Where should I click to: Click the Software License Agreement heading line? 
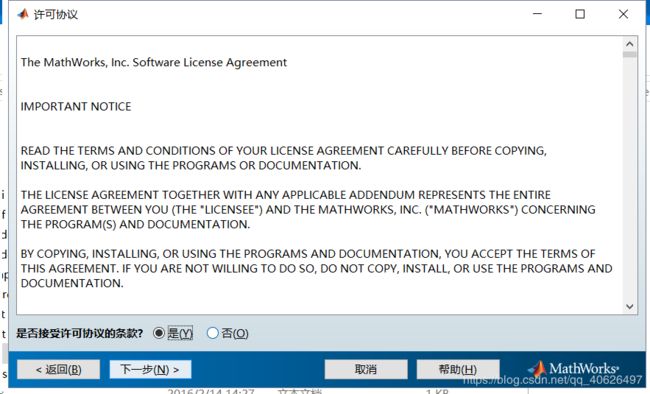click(x=154, y=62)
